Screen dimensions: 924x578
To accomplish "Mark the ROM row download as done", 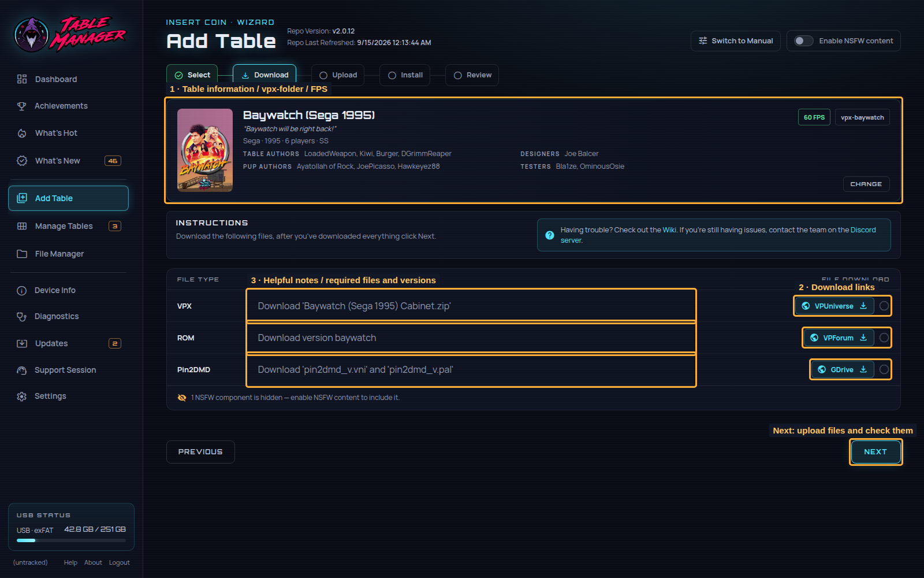I will click(x=884, y=338).
